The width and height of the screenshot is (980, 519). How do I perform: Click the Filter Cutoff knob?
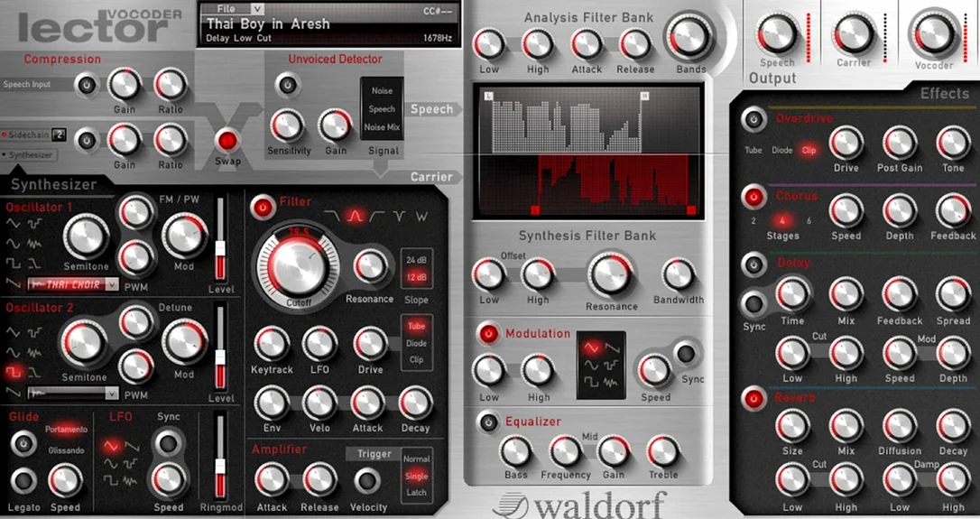298,265
